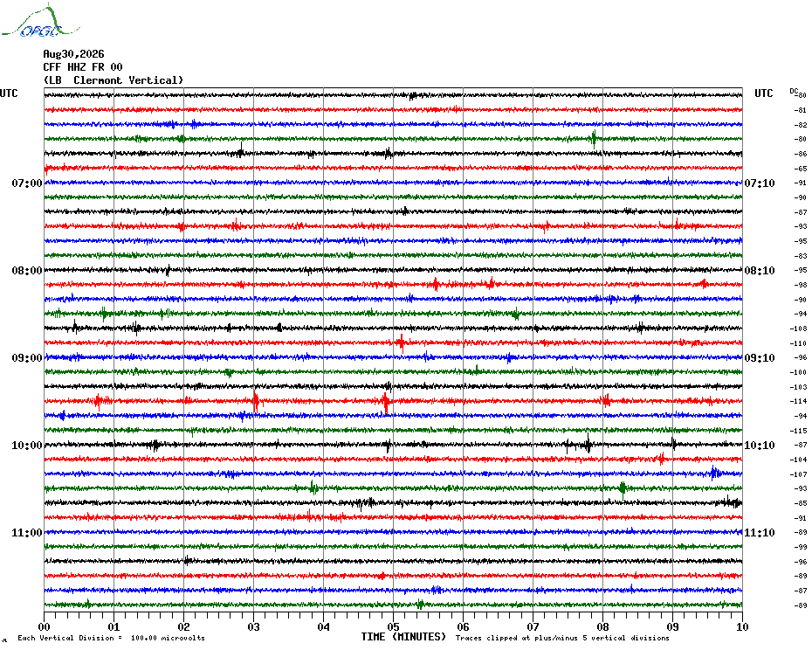Image resolution: width=812 pixels, height=650 pixels.
Task: Select the -100 DC offset value
Action: (x=799, y=372)
